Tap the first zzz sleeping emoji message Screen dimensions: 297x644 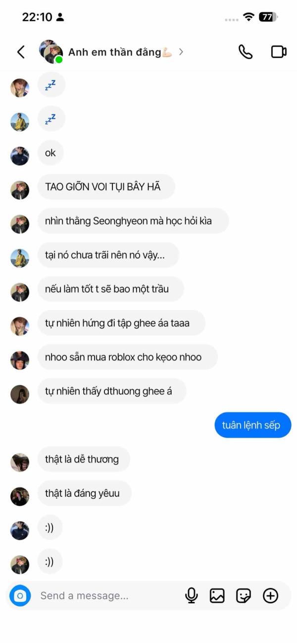click(x=51, y=85)
